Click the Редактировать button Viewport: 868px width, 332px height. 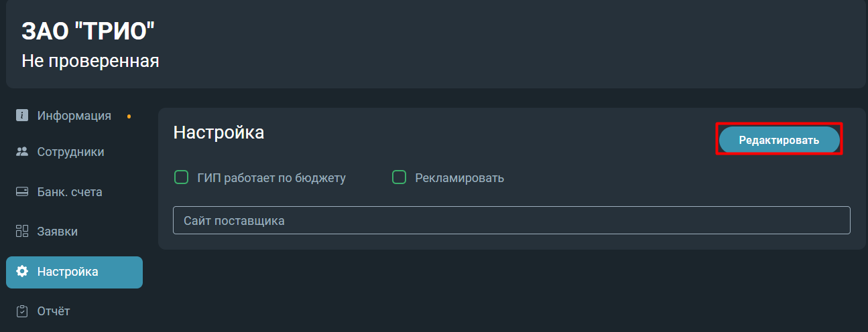(x=779, y=140)
